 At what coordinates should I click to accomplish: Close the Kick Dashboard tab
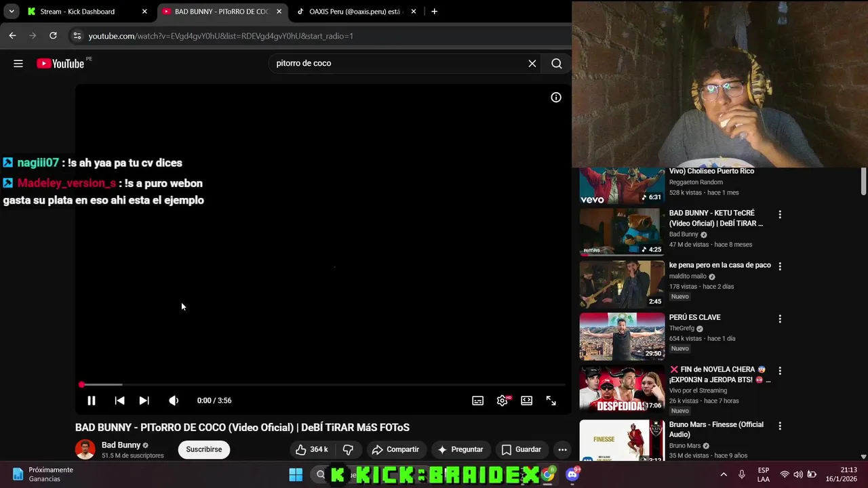tap(144, 12)
